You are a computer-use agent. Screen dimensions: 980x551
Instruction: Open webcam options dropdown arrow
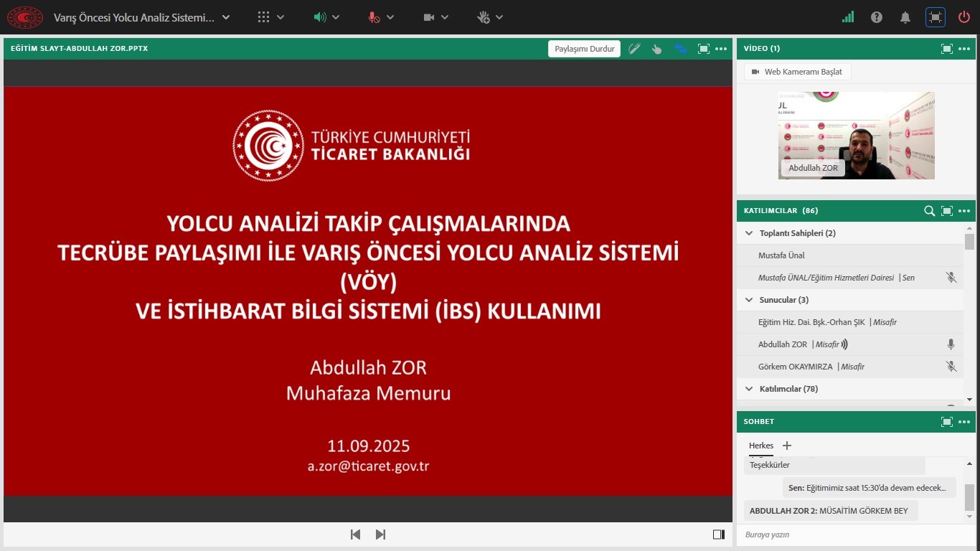(x=445, y=17)
